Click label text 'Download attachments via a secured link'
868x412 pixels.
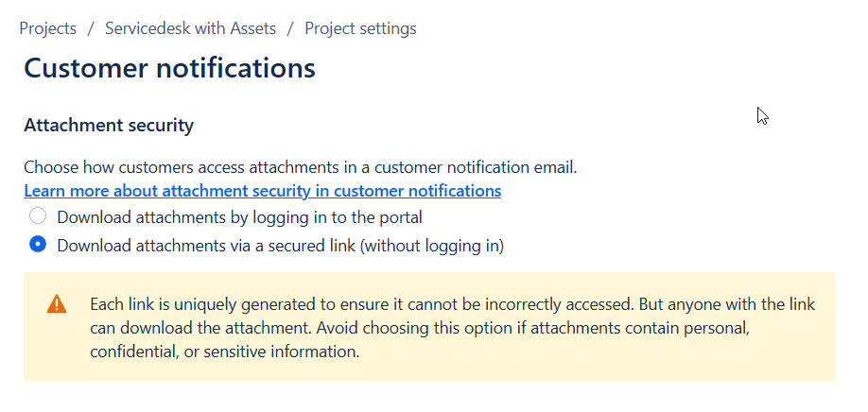(x=206, y=246)
